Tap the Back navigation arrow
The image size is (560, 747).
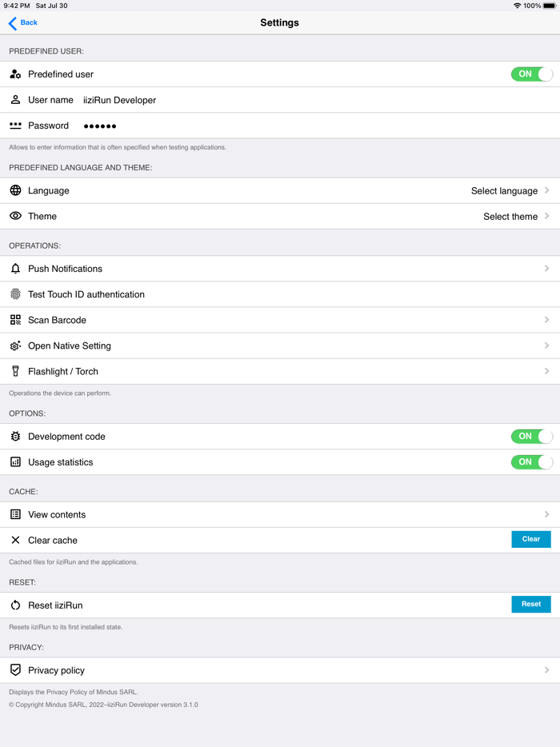coord(10,23)
